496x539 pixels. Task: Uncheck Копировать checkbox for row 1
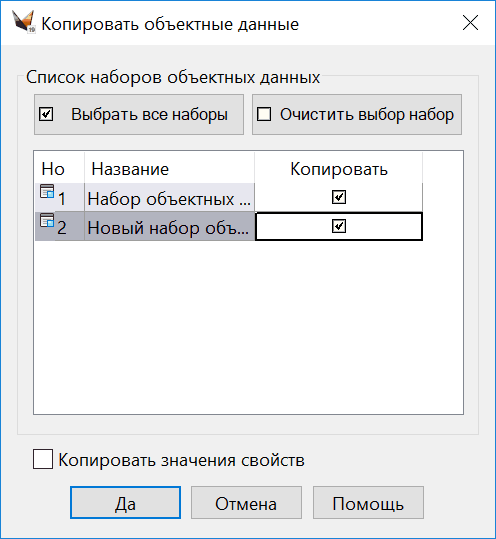click(x=339, y=197)
